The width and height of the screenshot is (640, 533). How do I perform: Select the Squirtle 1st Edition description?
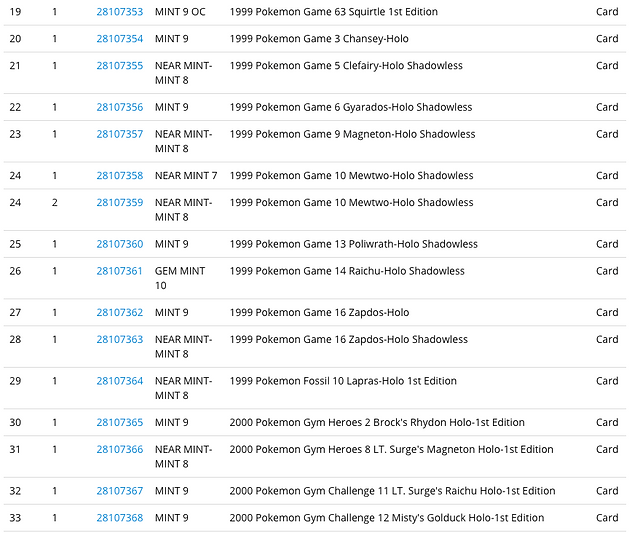coord(333,12)
